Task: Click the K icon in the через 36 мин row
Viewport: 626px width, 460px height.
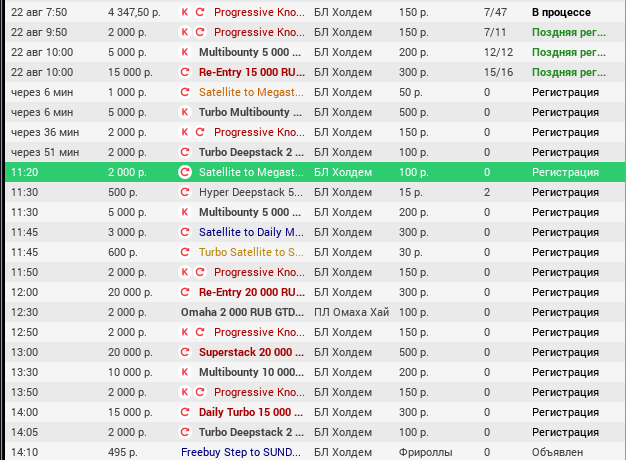Action: pos(184,132)
